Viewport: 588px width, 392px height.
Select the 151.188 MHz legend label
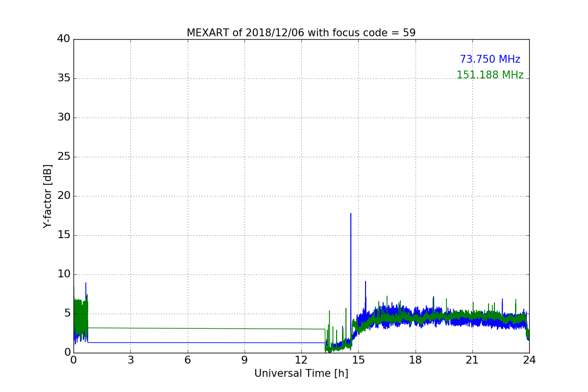tap(490, 75)
